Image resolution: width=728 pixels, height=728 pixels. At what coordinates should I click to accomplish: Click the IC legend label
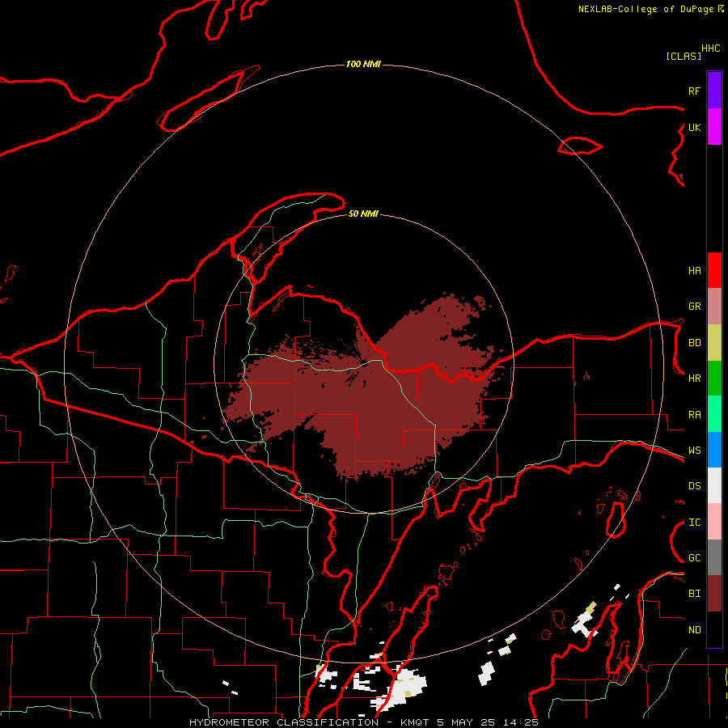coord(694,523)
